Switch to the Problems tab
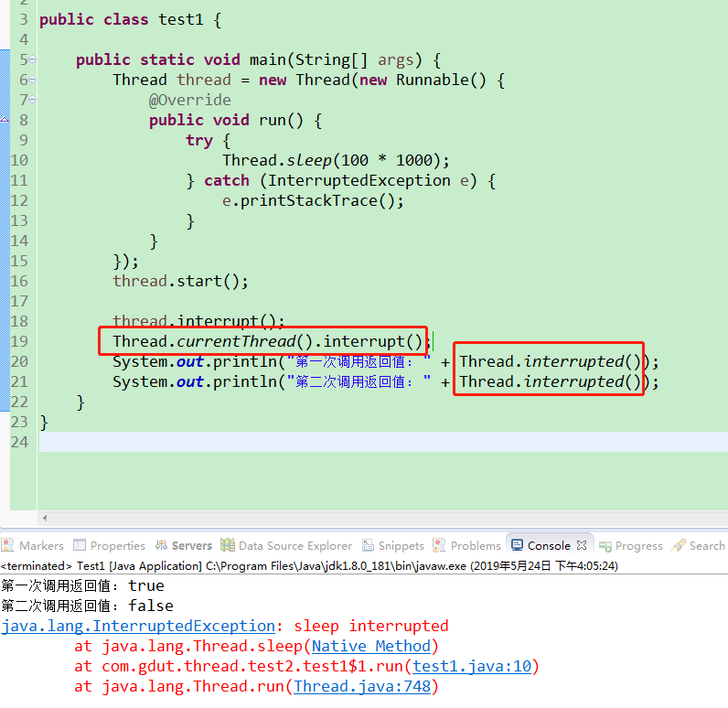The image size is (728, 708). pyautogui.click(x=466, y=545)
